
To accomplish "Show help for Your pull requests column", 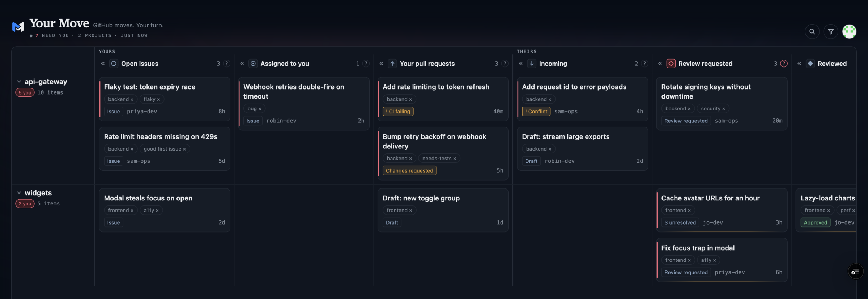I will pyautogui.click(x=505, y=64).
